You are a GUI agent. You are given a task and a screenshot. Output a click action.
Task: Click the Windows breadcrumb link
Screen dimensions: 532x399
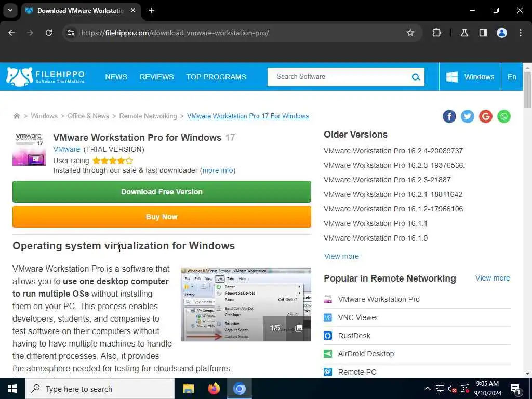44,116
